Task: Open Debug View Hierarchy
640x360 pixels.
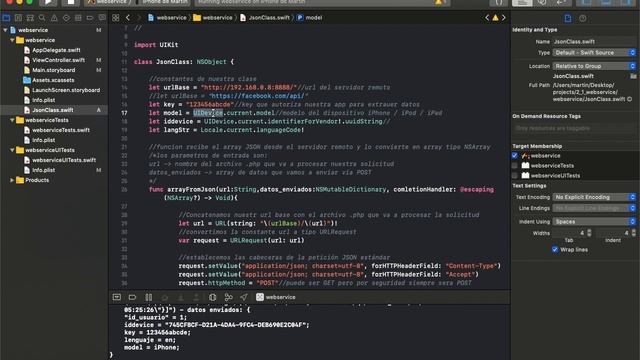Action: pos(212,297)
